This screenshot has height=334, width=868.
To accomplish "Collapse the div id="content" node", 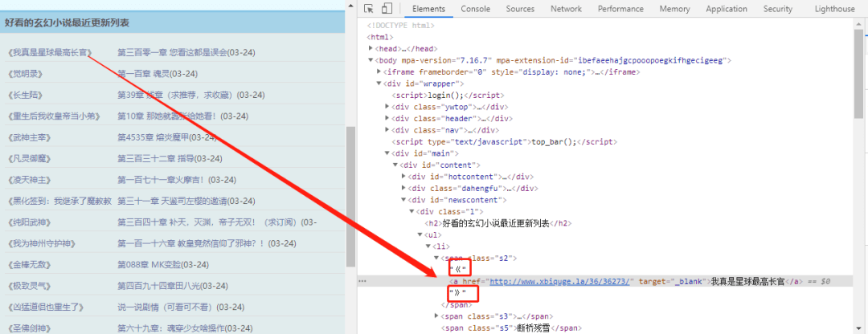I will click(x=395, y=165).
